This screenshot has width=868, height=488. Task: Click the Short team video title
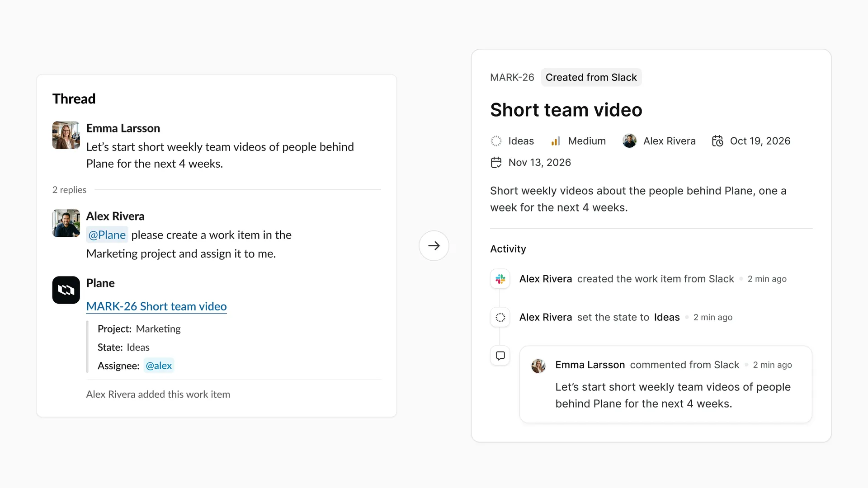(566, 110)
